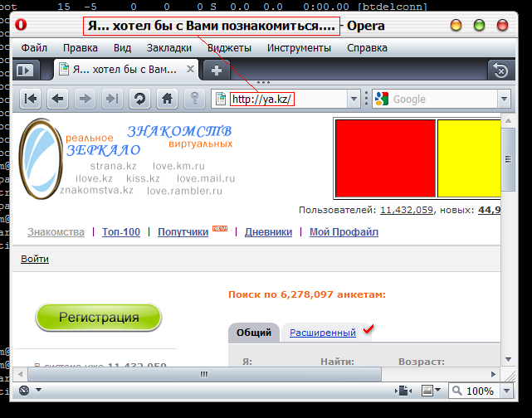This screenshot has width=532, height=418.
Task: Expand the address bar history dropdown
Action: [354, 99]
